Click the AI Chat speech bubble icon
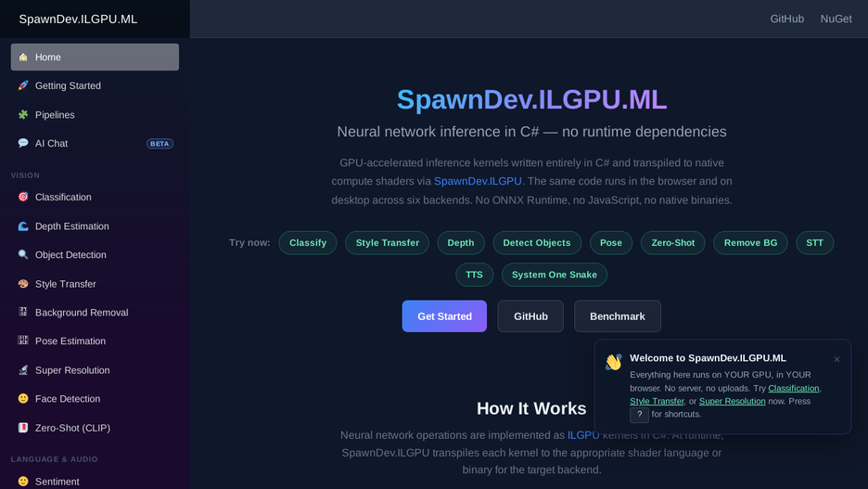The height and width of the screenshot is (489, 868). (22, 143)
